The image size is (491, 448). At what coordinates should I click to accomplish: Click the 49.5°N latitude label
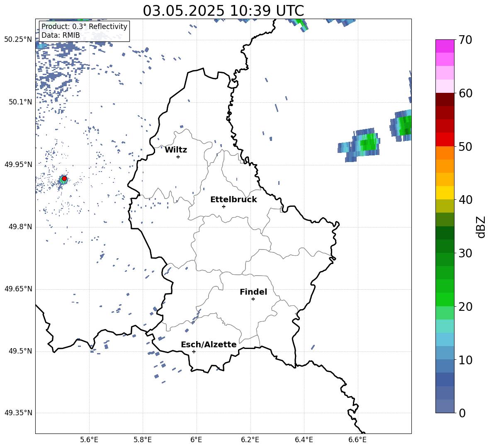pos(20,351)
